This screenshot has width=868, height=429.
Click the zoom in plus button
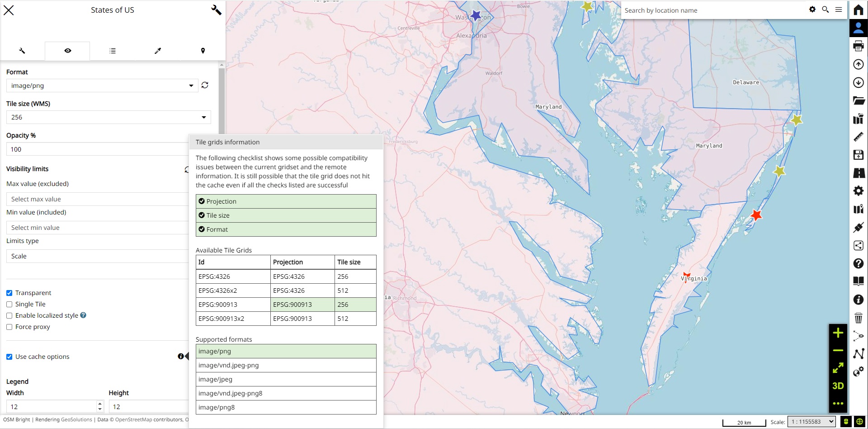point(838,333)
